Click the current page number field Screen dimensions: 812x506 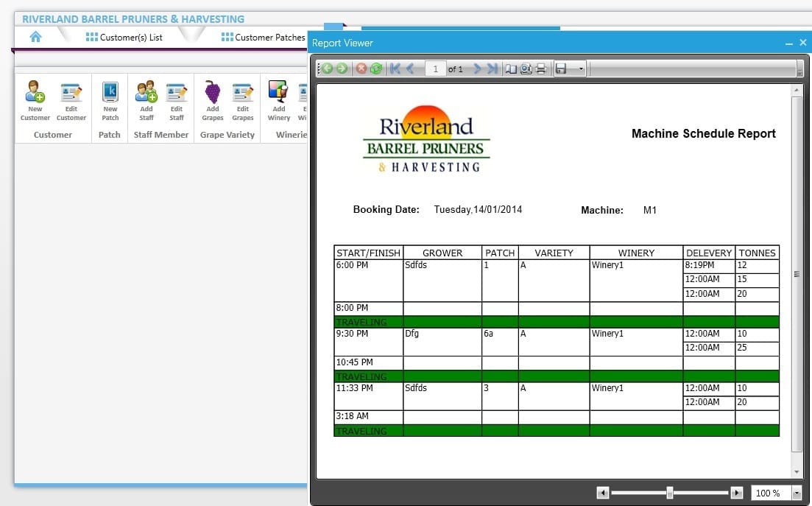click(435, 68)
